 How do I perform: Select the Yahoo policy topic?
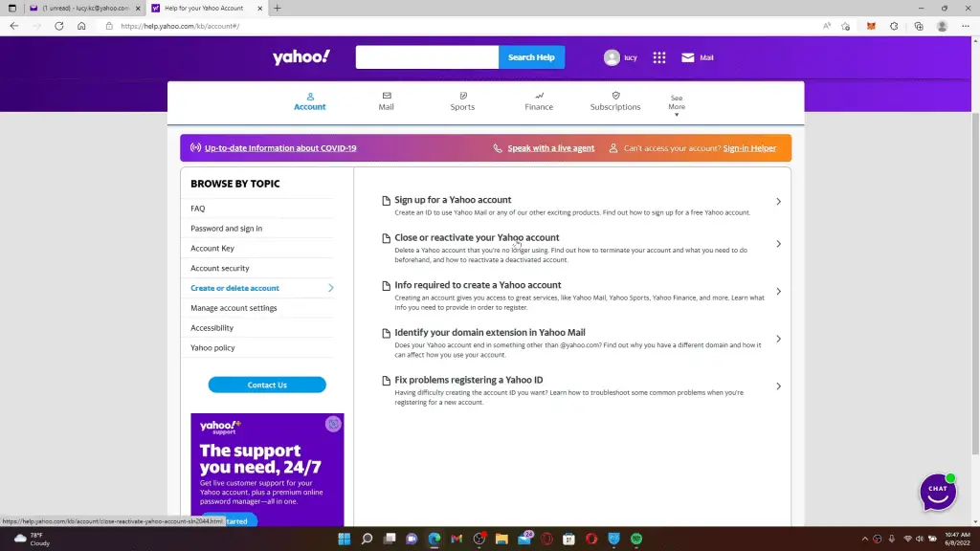[212, 348]
